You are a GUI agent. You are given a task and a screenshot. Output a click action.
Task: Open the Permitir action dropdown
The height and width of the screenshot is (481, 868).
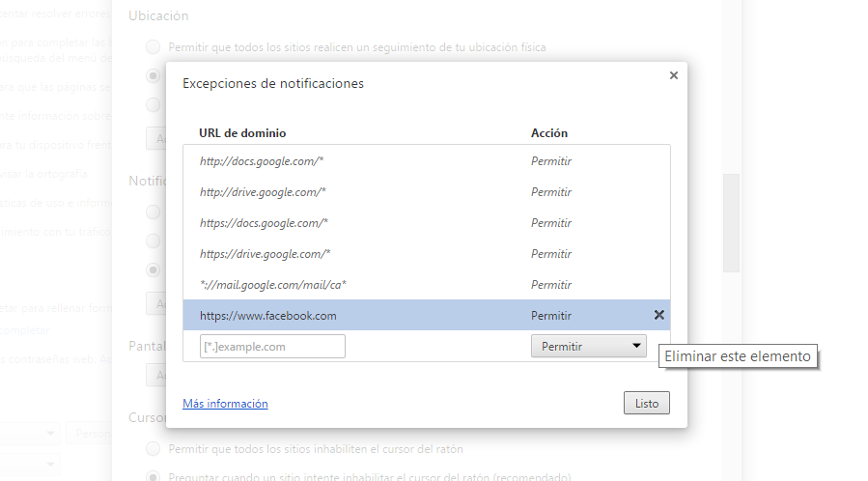(x=588, y=346)
